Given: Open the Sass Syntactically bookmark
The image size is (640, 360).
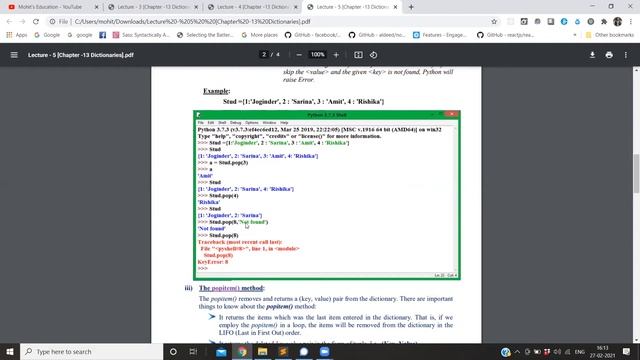Looking at the screenshot, I should (141, 35).
